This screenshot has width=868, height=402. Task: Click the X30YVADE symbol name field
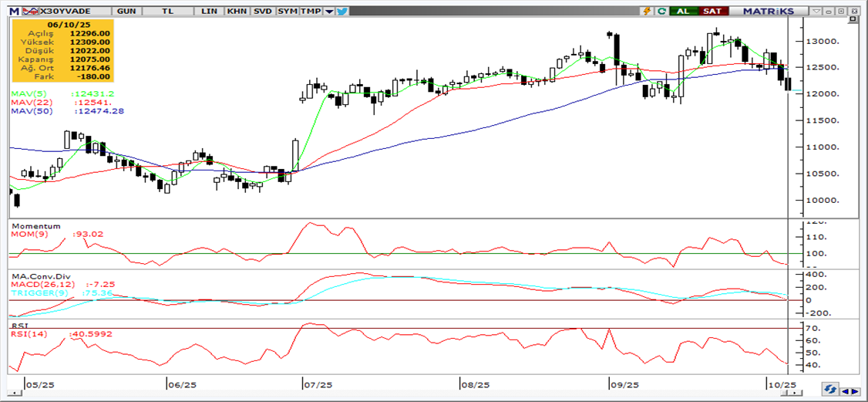pyautogui.click(x=74, y=12)
